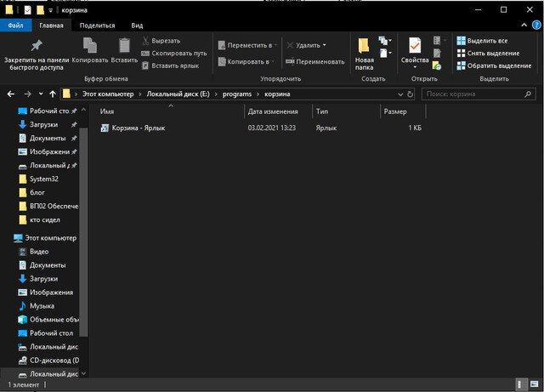This screenshot has height=392, width=544.
Task: Click properties checkmark in title bar
Action: pos(27,10)
